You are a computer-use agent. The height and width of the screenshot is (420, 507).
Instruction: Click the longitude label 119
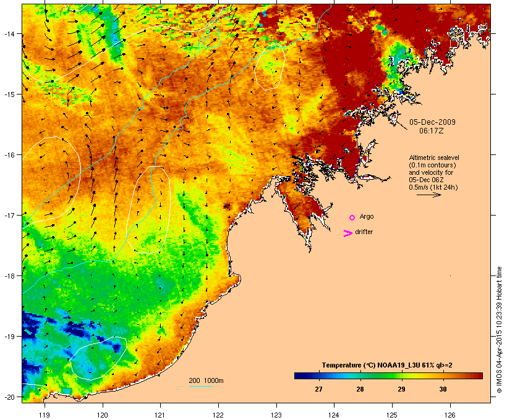[x=45, y=415]
